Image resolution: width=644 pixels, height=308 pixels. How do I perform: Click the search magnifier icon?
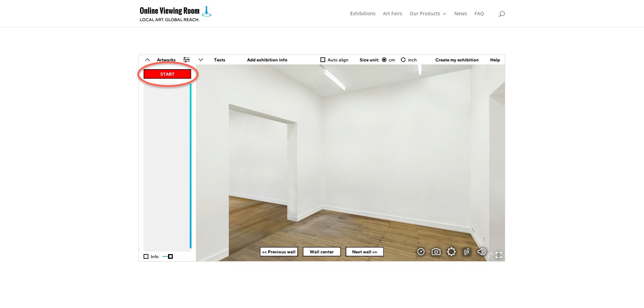point(502,14)
